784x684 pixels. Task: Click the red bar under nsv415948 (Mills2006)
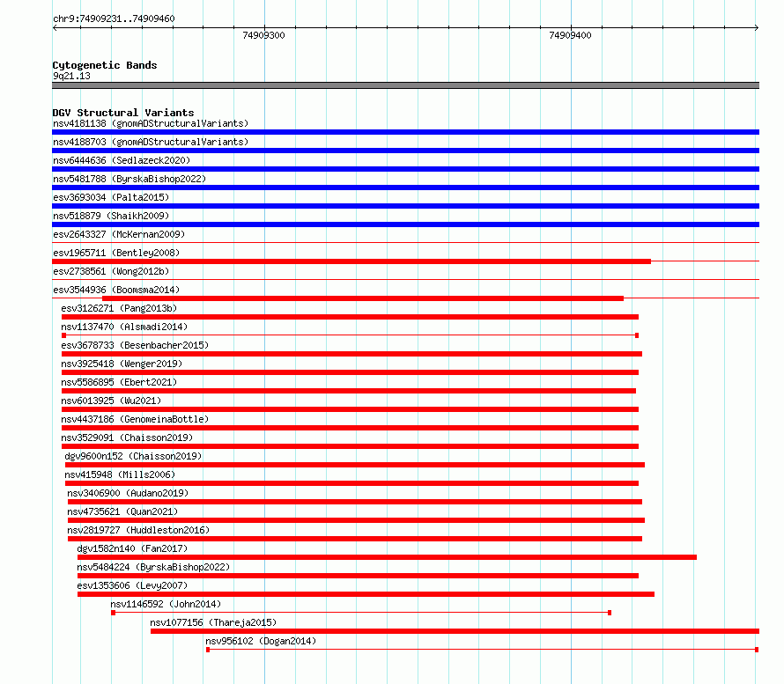(352, 483)
